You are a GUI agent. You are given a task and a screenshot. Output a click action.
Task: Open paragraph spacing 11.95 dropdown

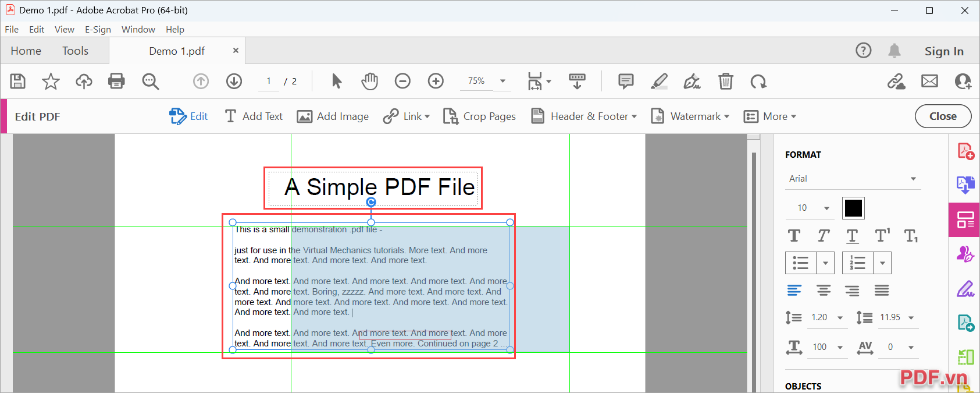point(911,318)
